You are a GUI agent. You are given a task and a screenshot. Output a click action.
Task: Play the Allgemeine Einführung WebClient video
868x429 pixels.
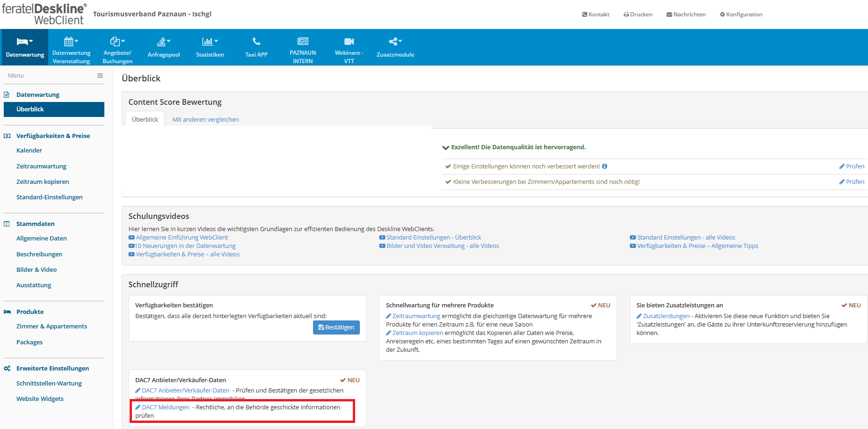pyautogui.click(x=182, y=237)
